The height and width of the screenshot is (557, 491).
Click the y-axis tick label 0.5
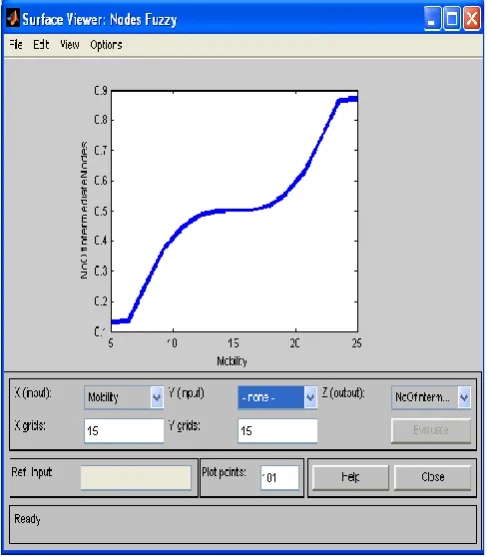[x=101, y=211]
